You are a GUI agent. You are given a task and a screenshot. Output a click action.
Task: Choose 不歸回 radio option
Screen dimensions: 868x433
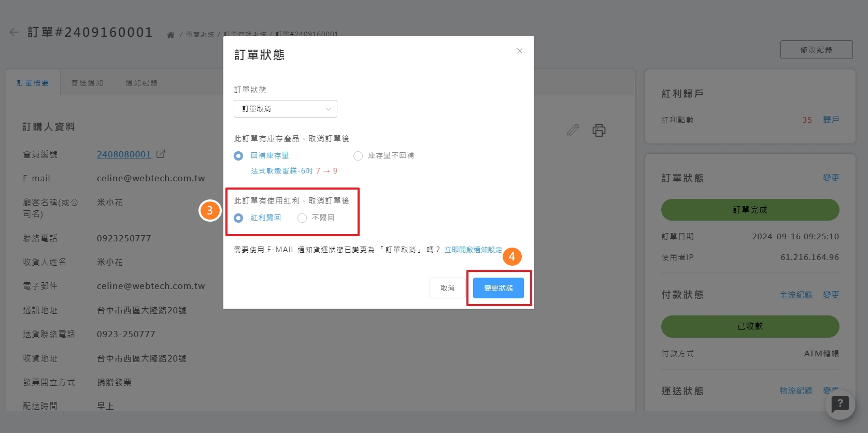302,218
